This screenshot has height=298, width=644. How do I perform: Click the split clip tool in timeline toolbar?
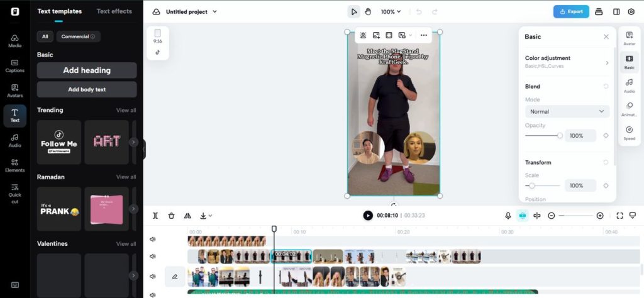click(x=155, y=216)
